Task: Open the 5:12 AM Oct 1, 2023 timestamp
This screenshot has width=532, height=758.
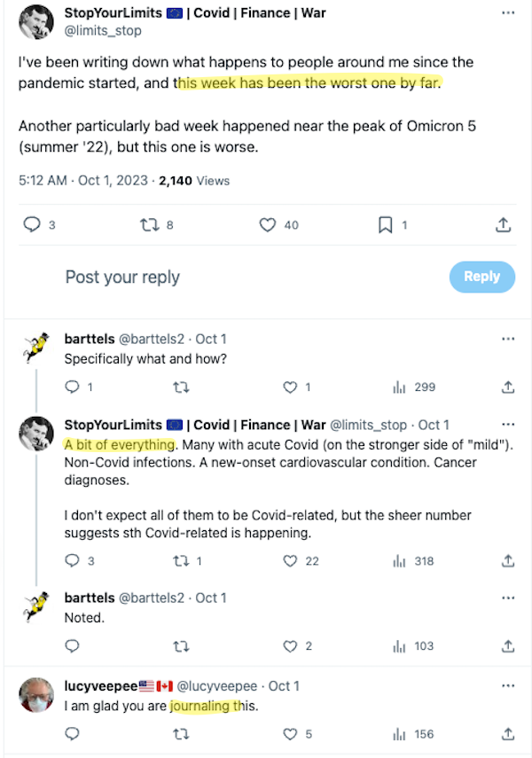Action: [x=82, y=181]
